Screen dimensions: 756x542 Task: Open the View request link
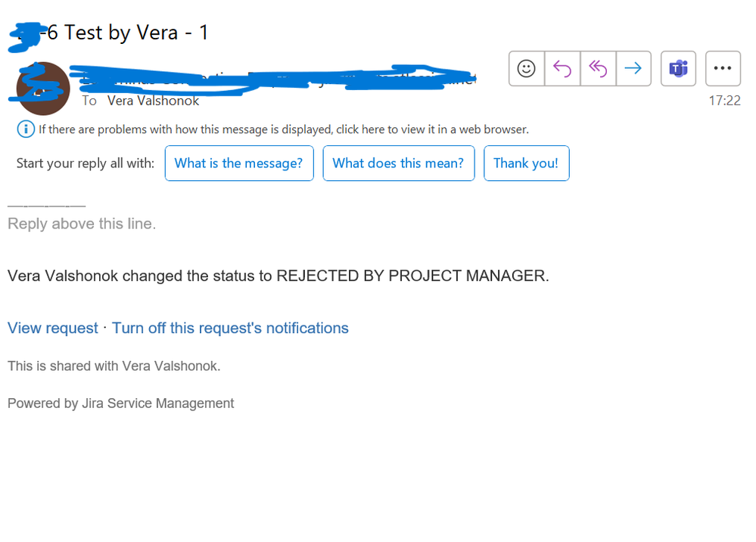point(53,328)
